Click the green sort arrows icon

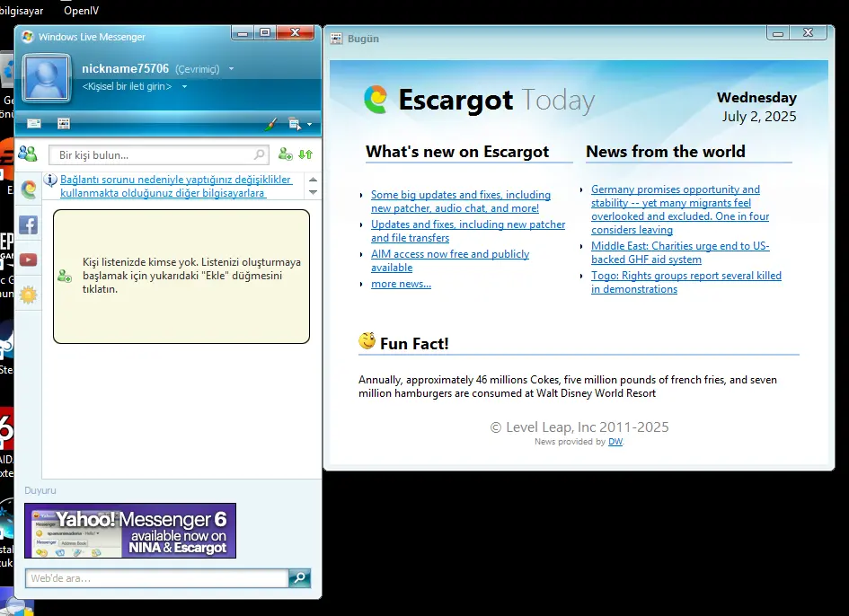[x=305, y=154]
